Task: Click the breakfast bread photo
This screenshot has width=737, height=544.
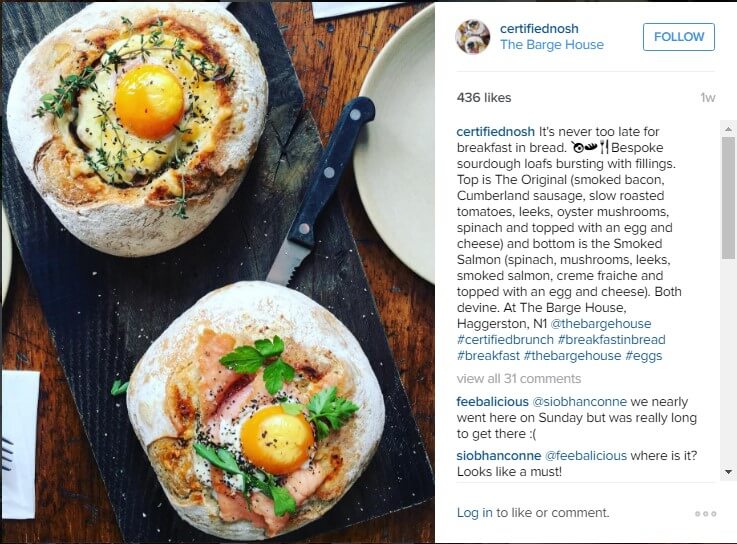Action: coord(218,272)
